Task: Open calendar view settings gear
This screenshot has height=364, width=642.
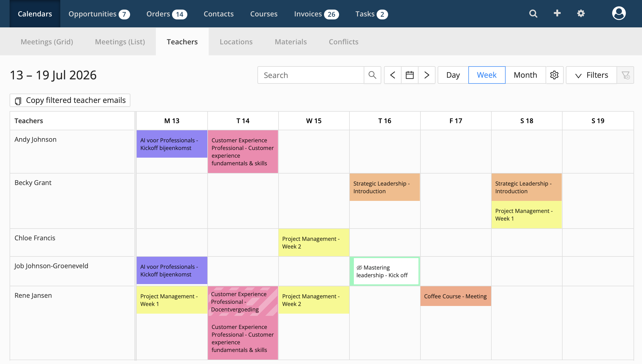Action: pos(554,75)
